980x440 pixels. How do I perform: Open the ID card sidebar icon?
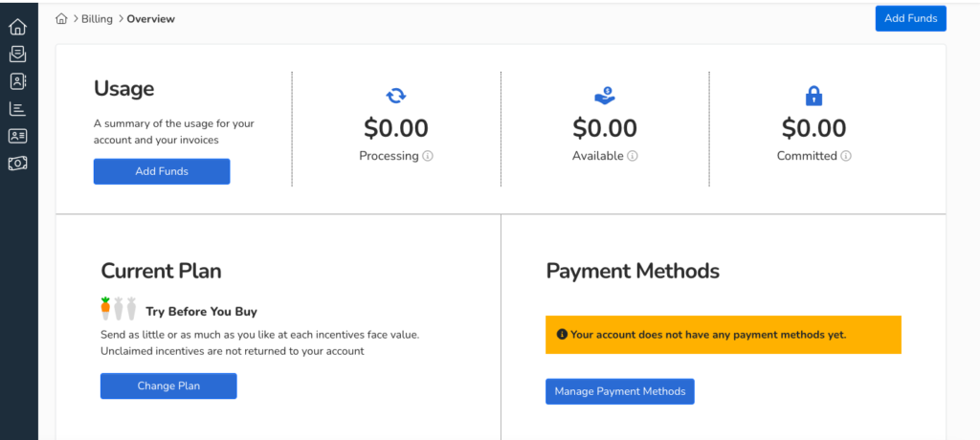pos(17,136)
